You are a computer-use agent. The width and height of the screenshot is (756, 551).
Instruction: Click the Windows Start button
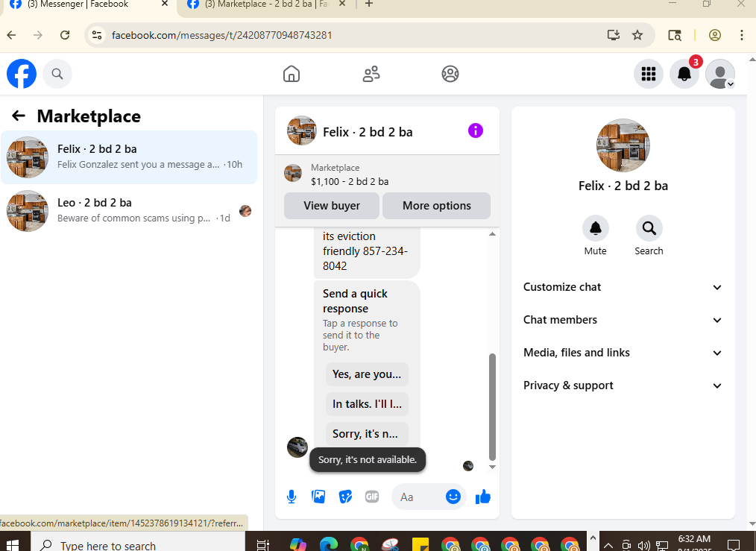(12, 545)
